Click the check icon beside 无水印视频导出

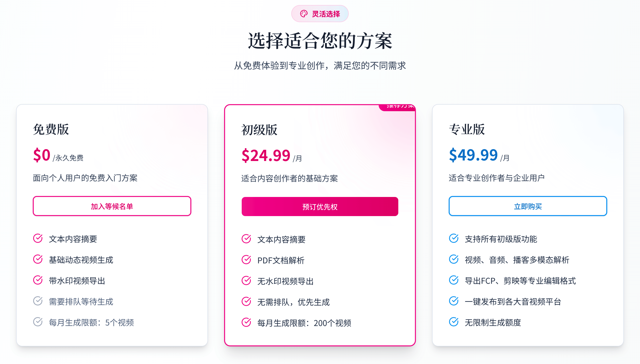pyautogui.click(x=246, y=281)
